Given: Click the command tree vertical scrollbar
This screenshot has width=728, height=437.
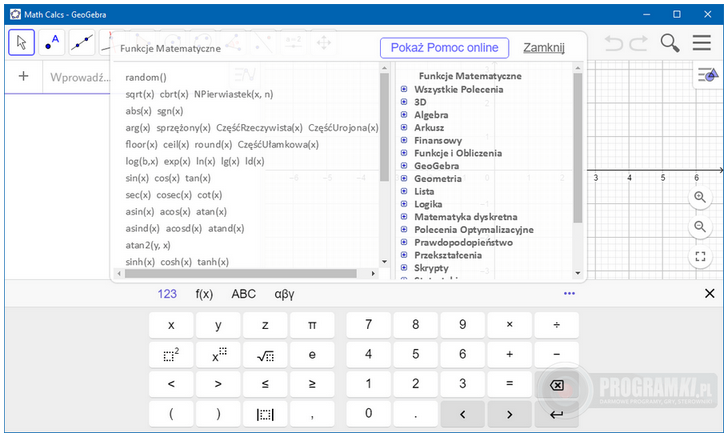Looking at the screenshot, I should [578, 148].
